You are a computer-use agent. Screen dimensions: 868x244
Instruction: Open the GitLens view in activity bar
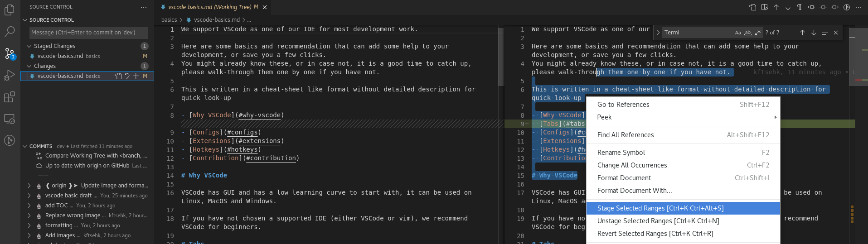coord(10,140)
